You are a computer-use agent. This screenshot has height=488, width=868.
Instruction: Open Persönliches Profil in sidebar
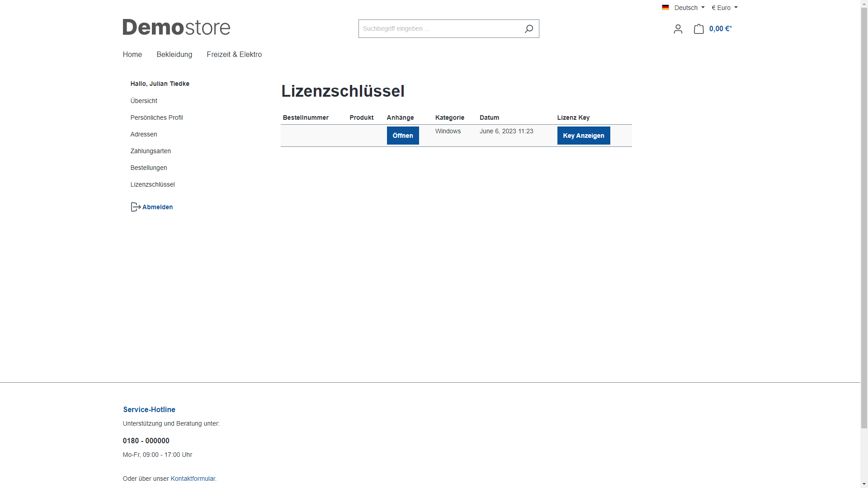[x=156, y=117]
